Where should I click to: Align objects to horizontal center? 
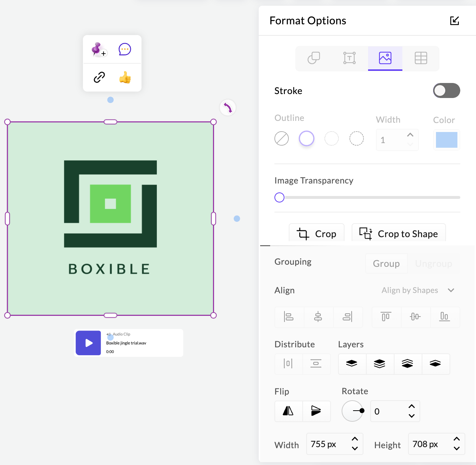(x=318, y=317)
